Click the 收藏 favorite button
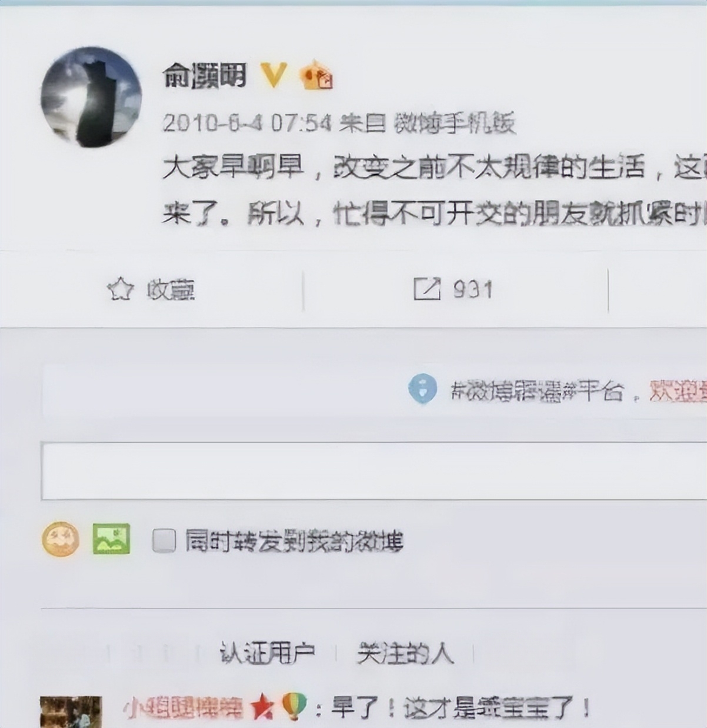 click(x=151, y=289)
